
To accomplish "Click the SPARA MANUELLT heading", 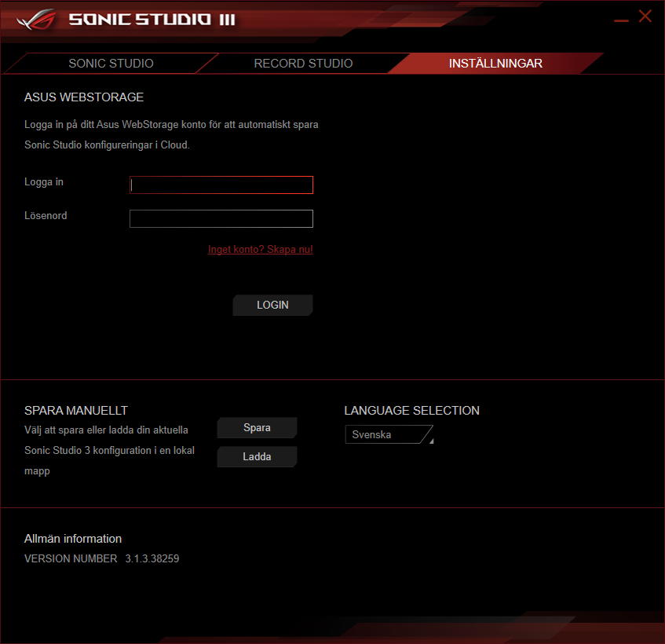I will point(76,411).
